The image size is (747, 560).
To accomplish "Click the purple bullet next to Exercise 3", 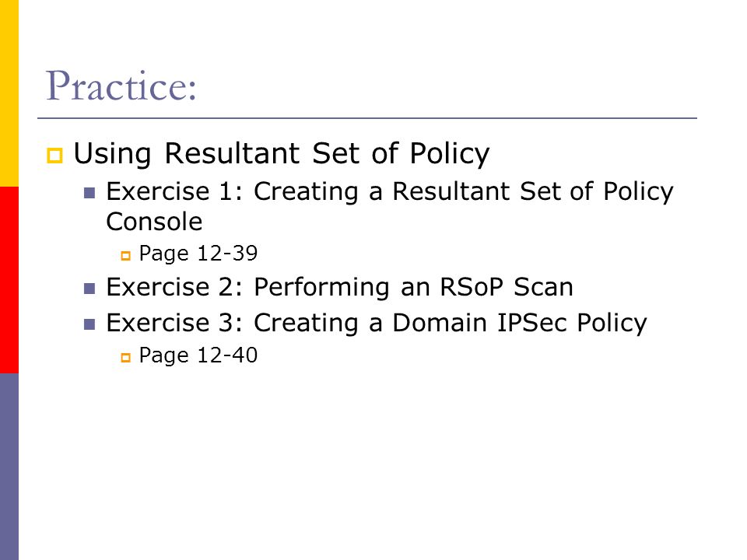I will [x=89, y=324].
